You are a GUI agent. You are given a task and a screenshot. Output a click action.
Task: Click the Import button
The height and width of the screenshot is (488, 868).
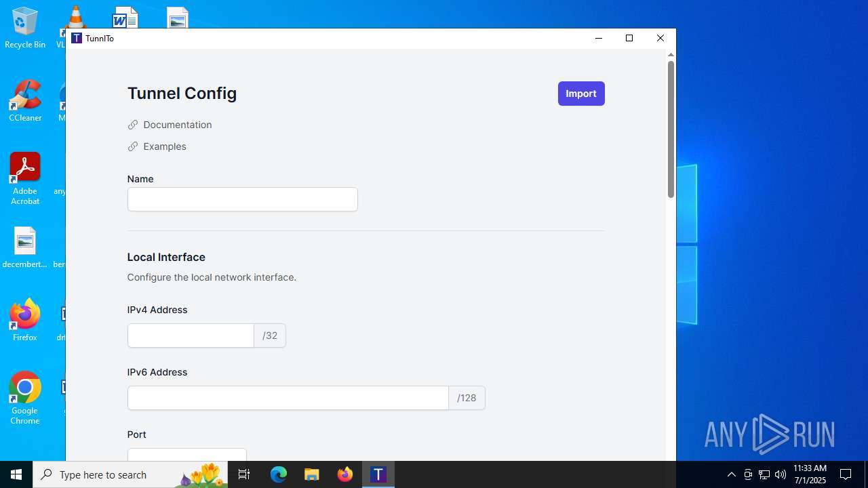pyautogui.click(x=581, y=94)
